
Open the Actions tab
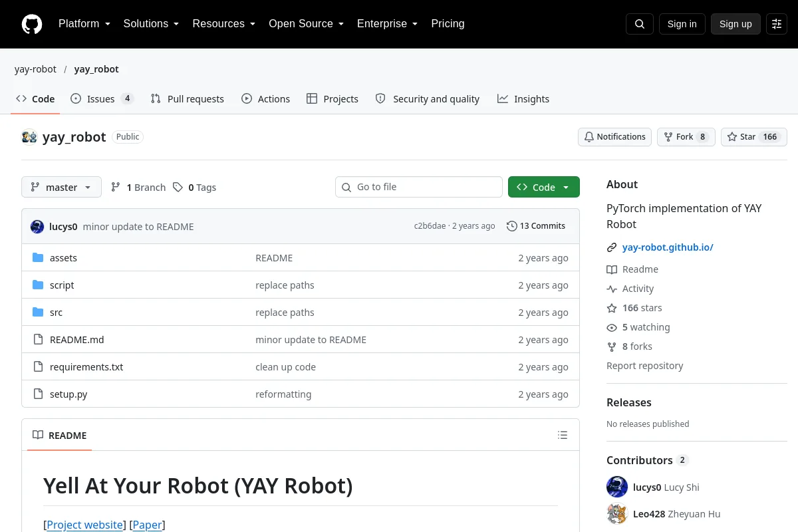pyautogui.click(x=266, y=98)
